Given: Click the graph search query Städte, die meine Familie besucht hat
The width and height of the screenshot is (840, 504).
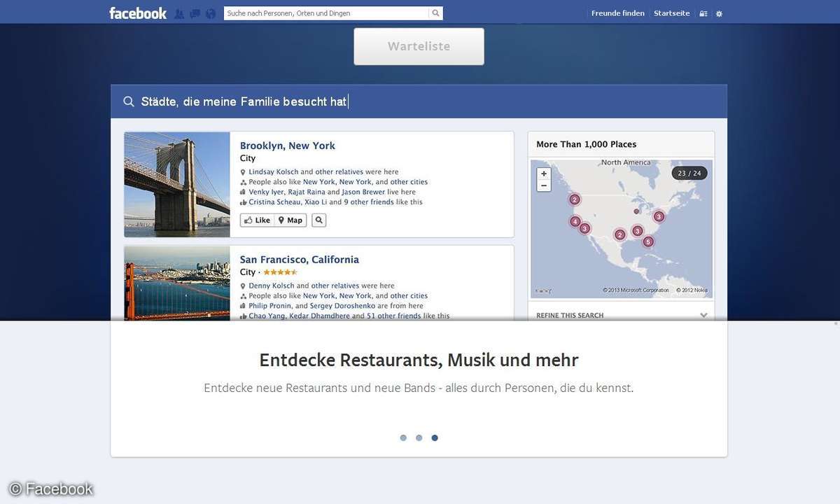Looking at the screenshot, I should tap(244, 101).
